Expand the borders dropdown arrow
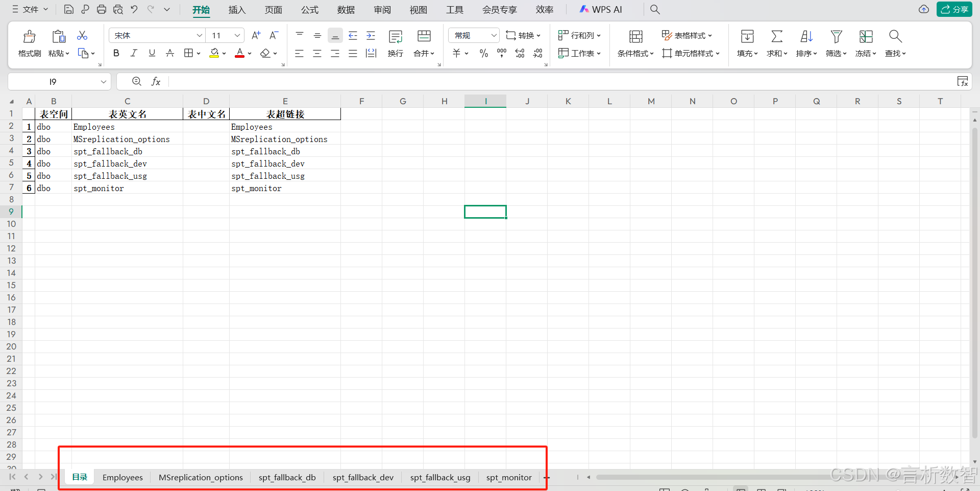The width and height of the screenshot is (980, 491). tap(199, 53)
